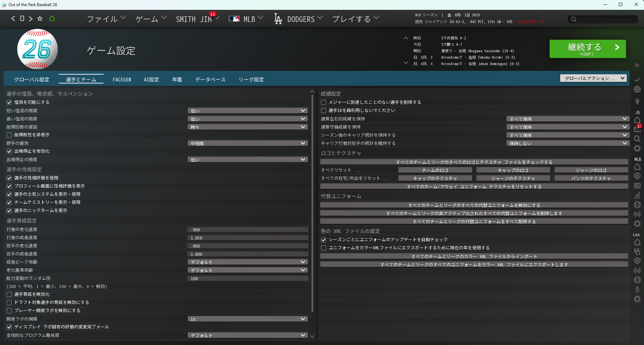Viewport: 644px width, 345px height.
Task: Click the magnifier icon in right sidebar
Action: tap(637, 139)
